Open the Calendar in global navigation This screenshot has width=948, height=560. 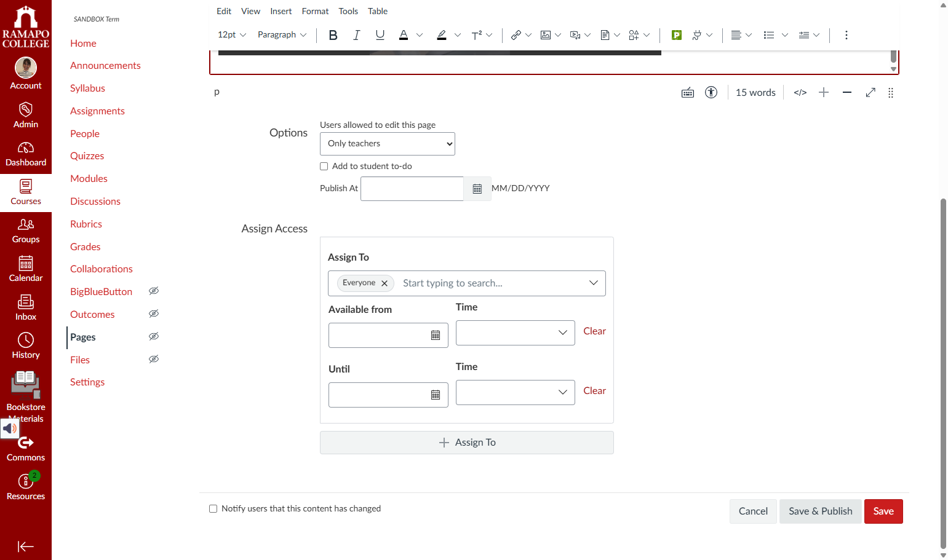[x=26, y=269]
